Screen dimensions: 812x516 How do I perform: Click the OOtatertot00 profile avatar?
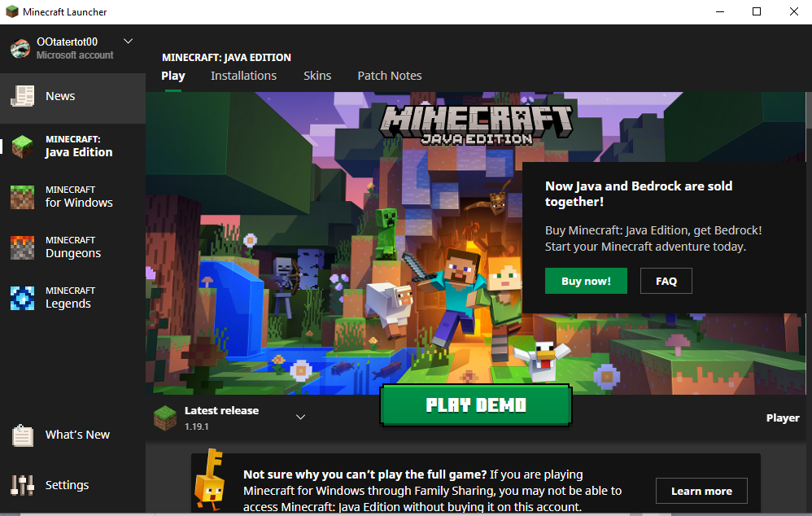click(20, 48)
